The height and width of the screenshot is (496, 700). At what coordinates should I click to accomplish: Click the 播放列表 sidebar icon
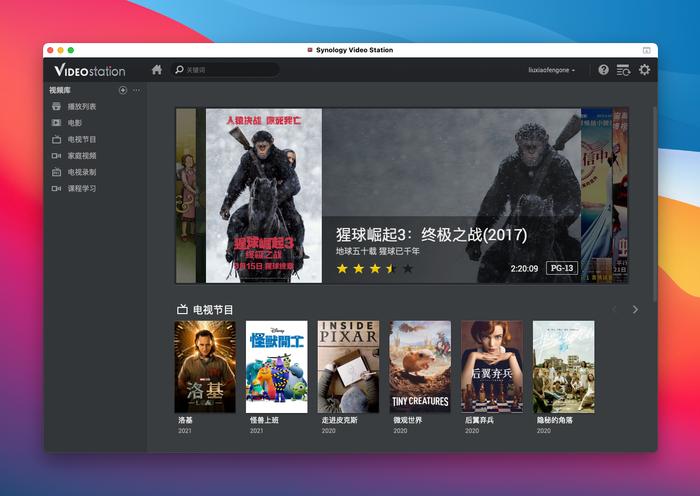(56, 106)
